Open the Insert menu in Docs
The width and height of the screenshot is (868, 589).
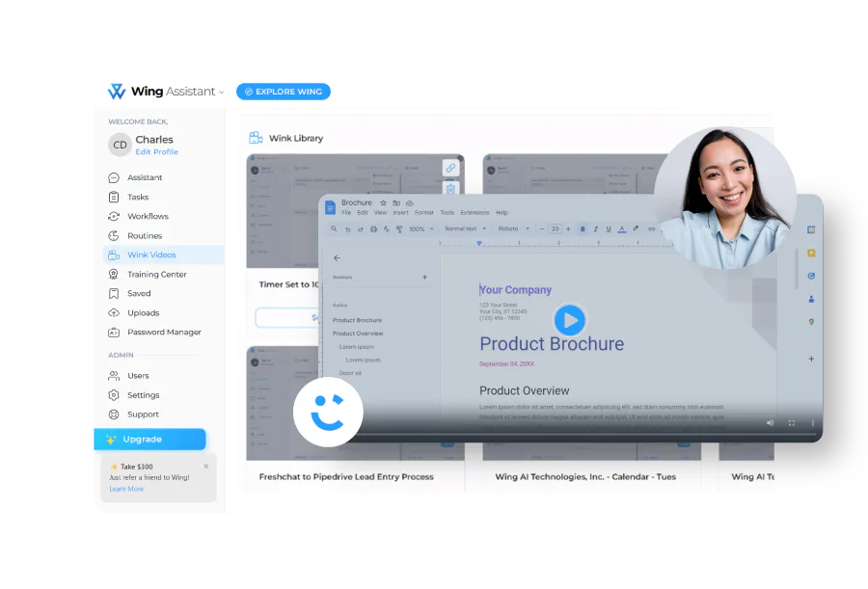(401, 213)
